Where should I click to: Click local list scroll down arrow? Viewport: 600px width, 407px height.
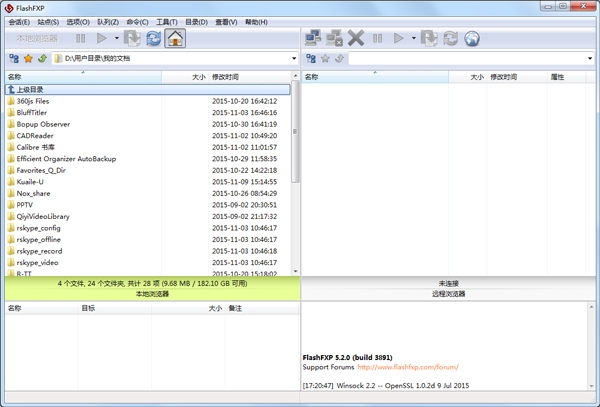[295, 271]
